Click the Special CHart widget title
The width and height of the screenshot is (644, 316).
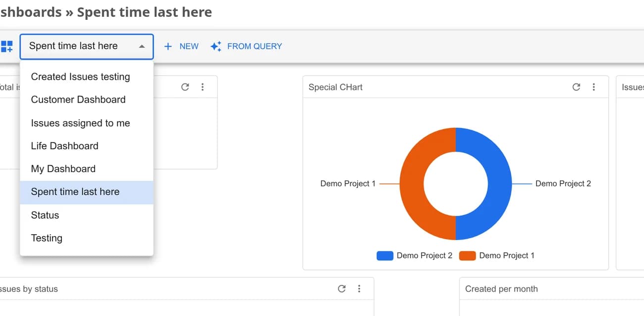(335, 87)
